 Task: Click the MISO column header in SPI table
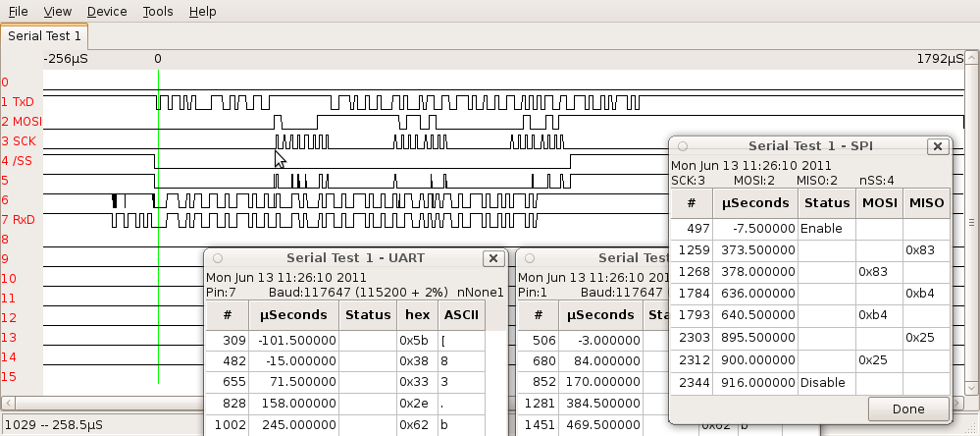926,203
